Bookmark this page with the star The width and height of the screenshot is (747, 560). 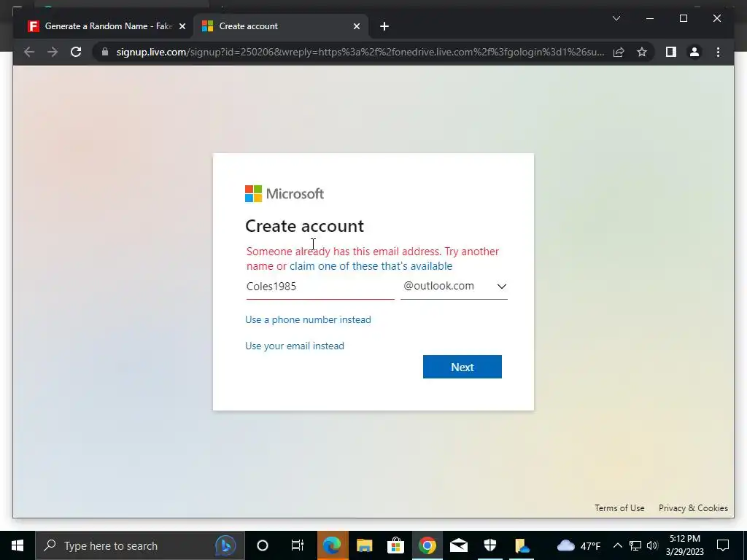coord(642,52)
